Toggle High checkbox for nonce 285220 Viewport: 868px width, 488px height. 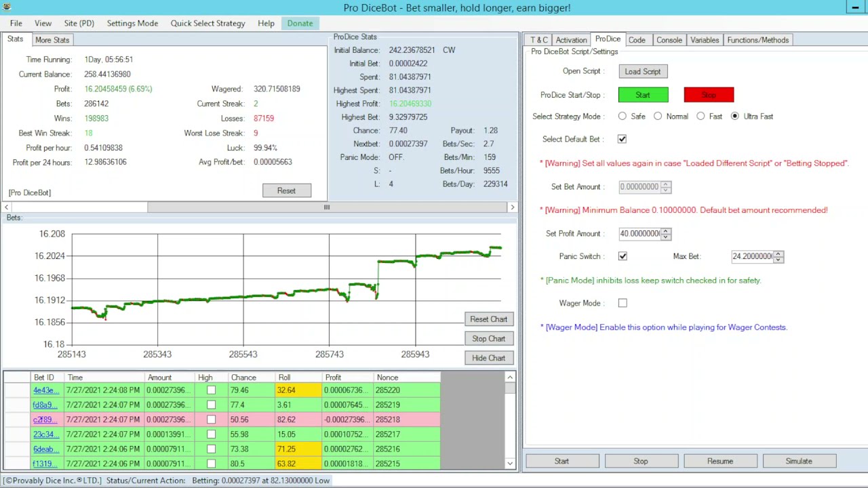(x=211, y=390)
